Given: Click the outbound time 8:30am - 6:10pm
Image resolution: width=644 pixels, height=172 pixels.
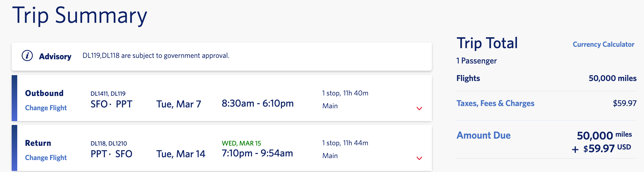Looking at the screenshot, I should coord(257,104).
